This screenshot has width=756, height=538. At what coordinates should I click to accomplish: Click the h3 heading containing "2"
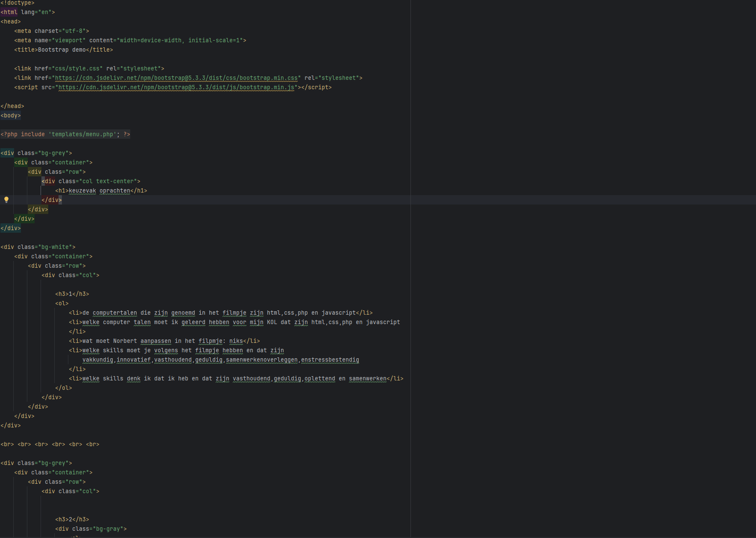coord(72,520)
